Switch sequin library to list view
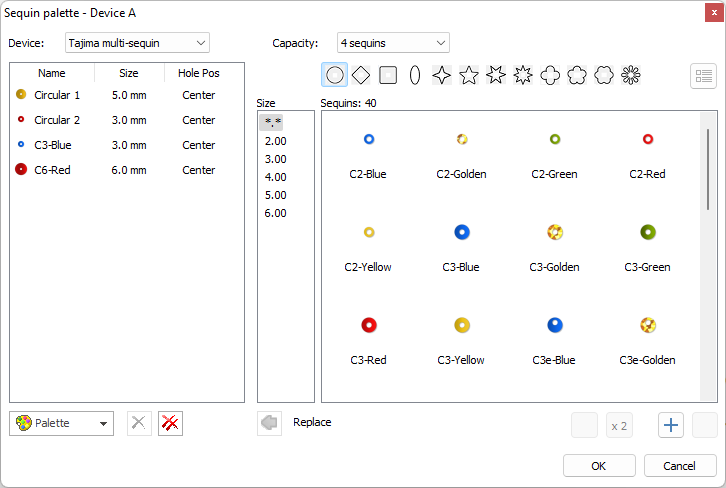This screenshot has width=726, height=488. coord(703,75)
